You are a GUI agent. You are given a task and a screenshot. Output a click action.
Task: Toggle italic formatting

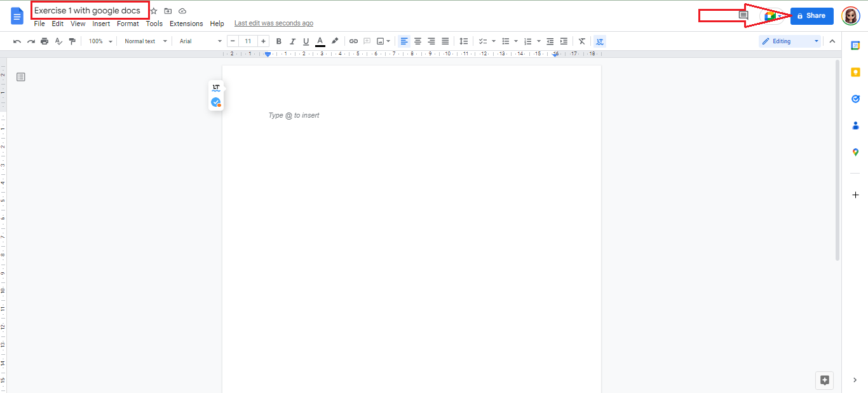292,41
